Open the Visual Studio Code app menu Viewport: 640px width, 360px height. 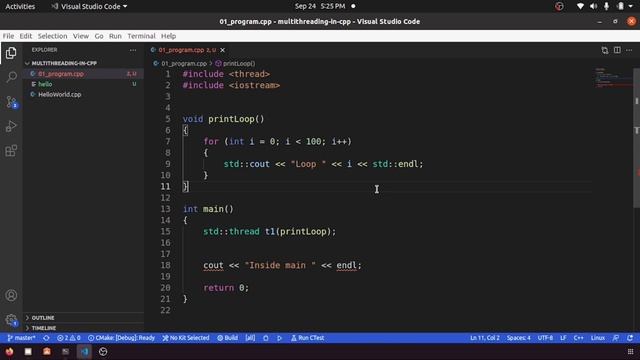point(89,7)
